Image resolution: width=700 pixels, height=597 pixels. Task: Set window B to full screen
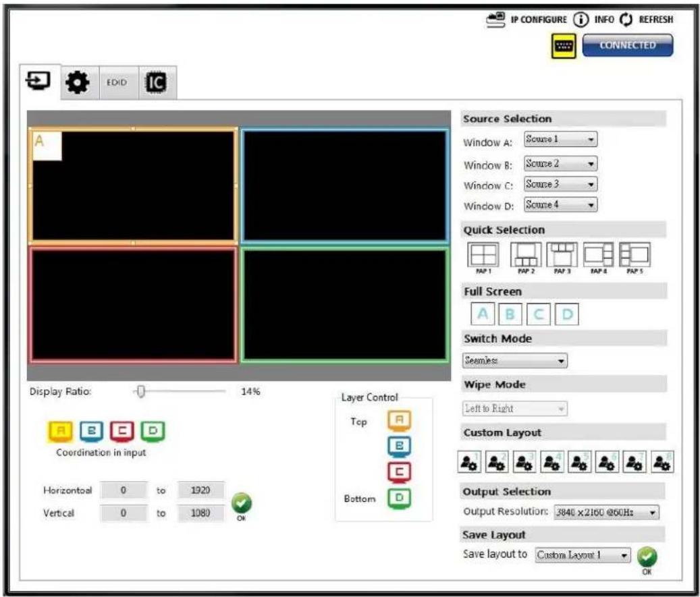click(x=510, y=314)
